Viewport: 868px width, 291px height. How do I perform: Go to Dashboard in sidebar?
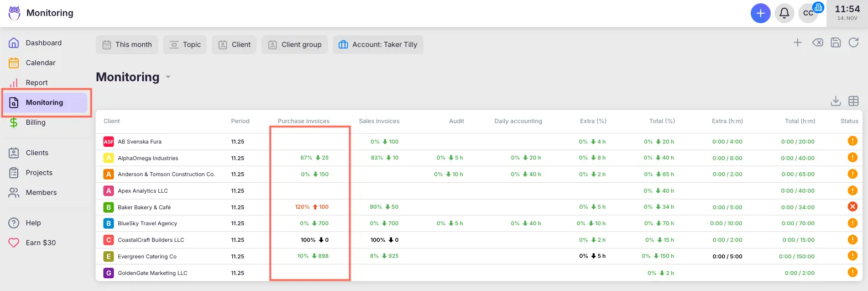pyautogui.click(x=44, y=43)
